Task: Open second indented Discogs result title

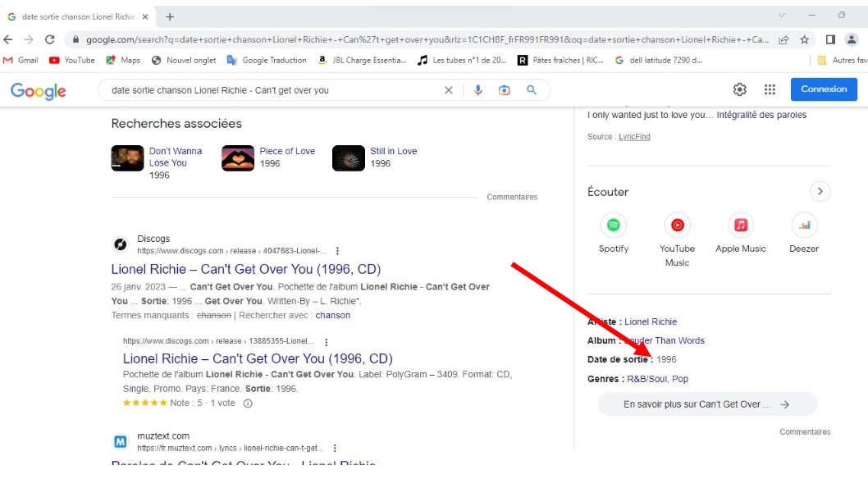Action: [258, 358]
